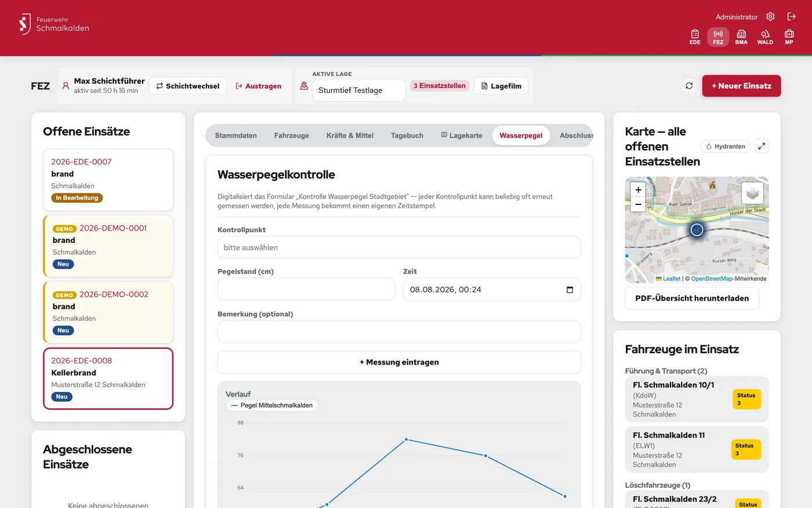Screen dimensions: 812x508
Task: Open the Leaflet link
Action: click(672, 279)
